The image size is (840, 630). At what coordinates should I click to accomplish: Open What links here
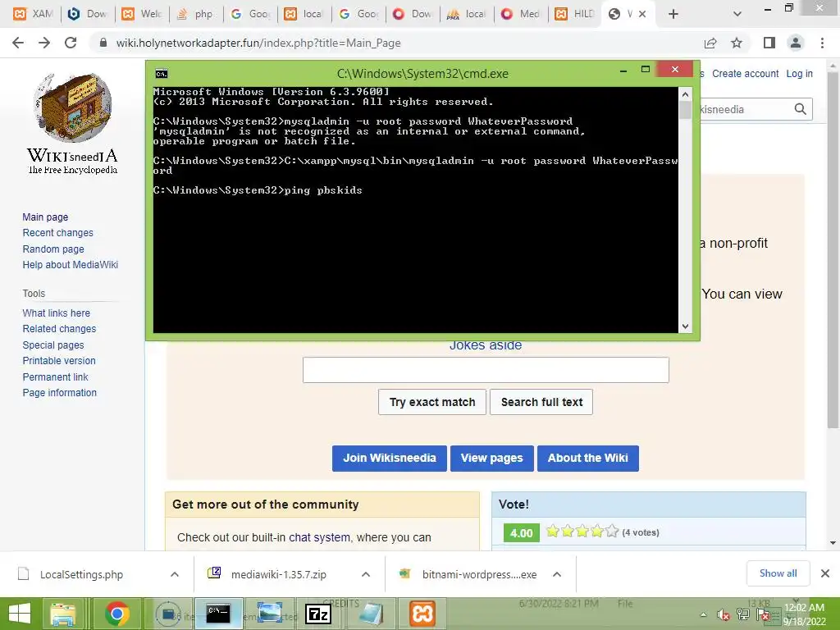[x=57, y=313]
